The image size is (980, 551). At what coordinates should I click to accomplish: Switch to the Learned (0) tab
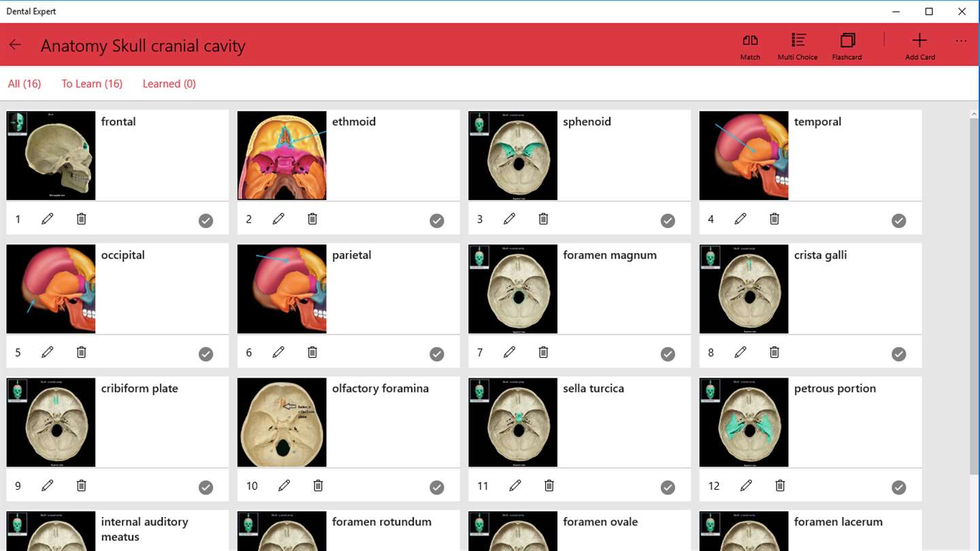click(x=169, y=84)
